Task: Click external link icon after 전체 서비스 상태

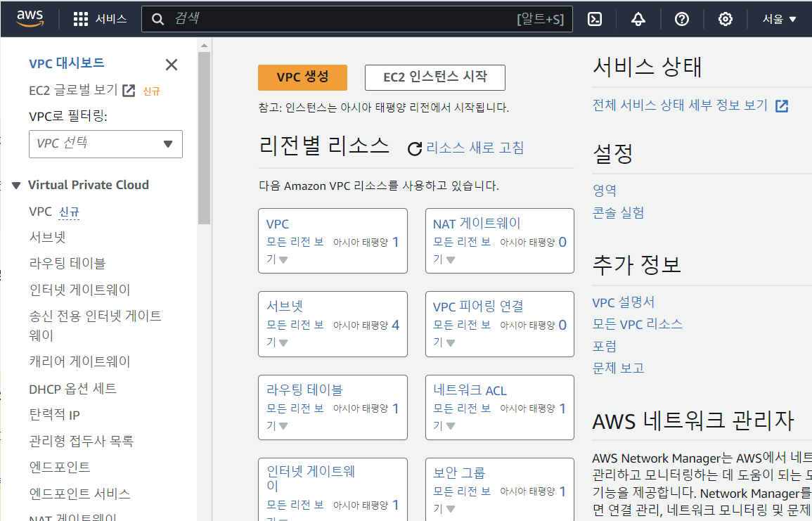Action: [782, 106]
